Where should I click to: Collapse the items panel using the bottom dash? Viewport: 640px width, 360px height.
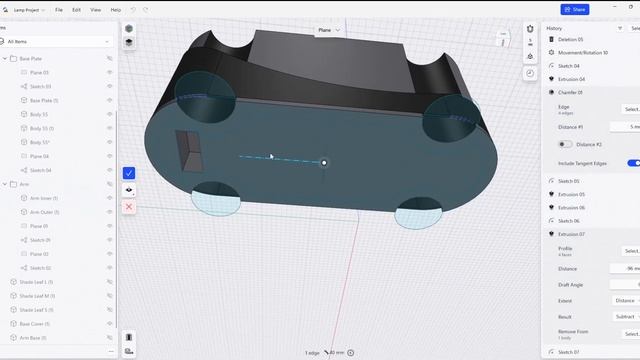tap(111, 351)
